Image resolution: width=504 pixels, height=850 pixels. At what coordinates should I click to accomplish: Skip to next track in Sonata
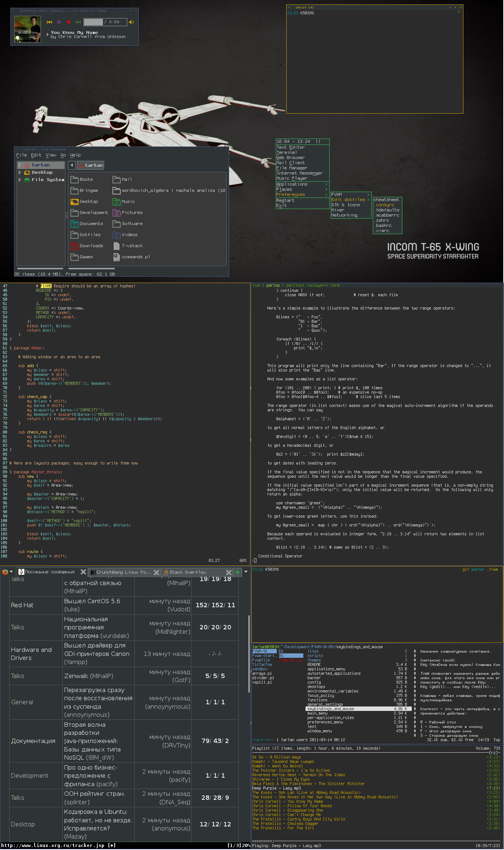pyautogui.click(x=78, y=22)
